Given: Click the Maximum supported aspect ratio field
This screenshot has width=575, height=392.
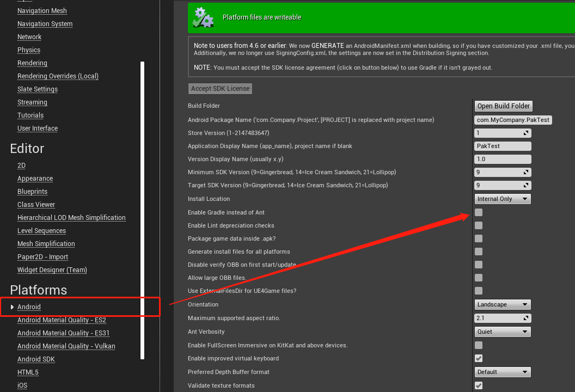Looking at the screenshot, I should (x=503, y=318).
